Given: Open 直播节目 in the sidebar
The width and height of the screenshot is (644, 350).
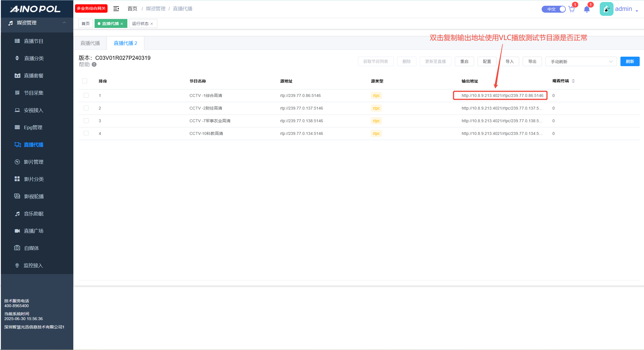Looking at the screenshot, I should [33, 41].
